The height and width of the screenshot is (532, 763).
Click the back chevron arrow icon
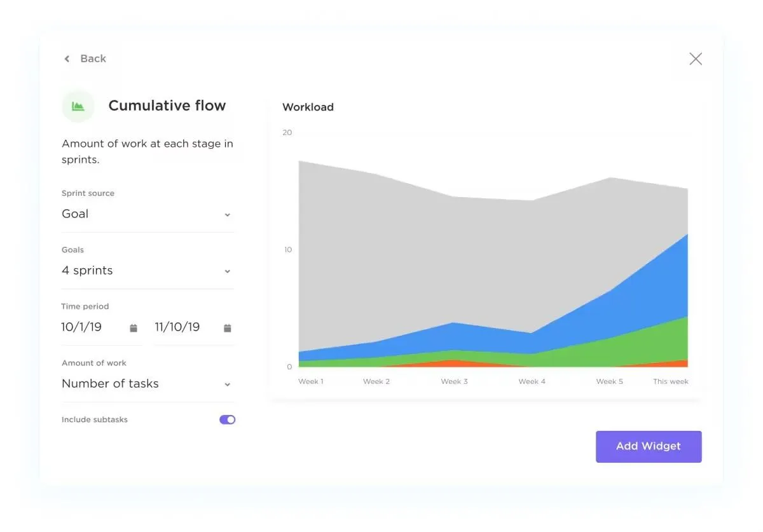coord(67,58)
